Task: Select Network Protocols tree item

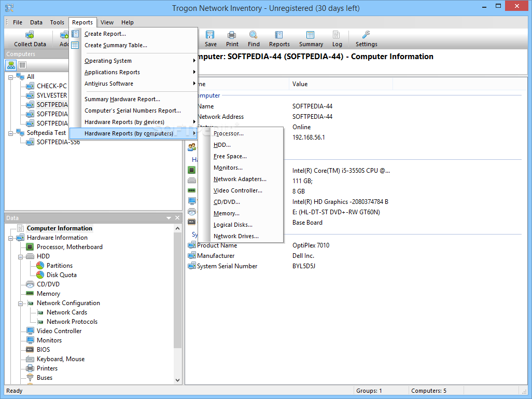Action: pyautogui.click(x=72, y=322)
